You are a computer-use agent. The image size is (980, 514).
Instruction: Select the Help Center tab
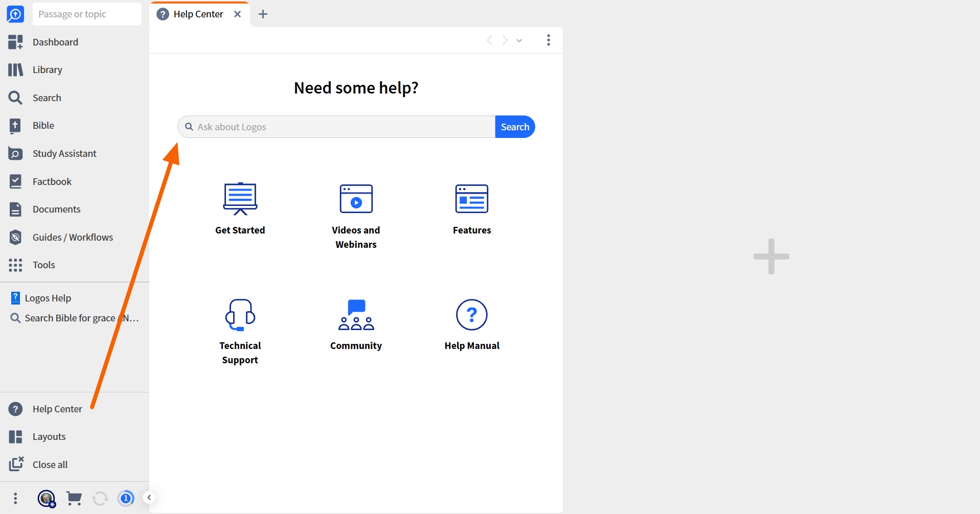click(198, 14)
